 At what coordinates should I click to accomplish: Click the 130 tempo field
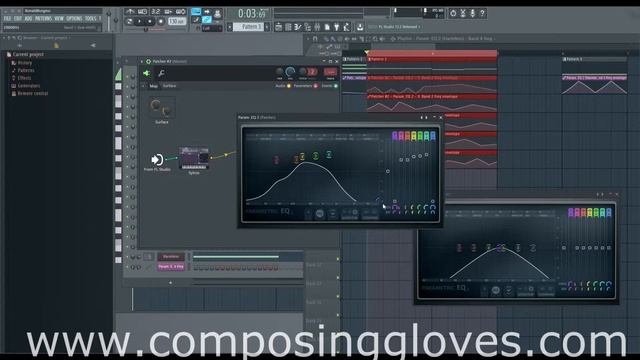(x=177, y=21)
